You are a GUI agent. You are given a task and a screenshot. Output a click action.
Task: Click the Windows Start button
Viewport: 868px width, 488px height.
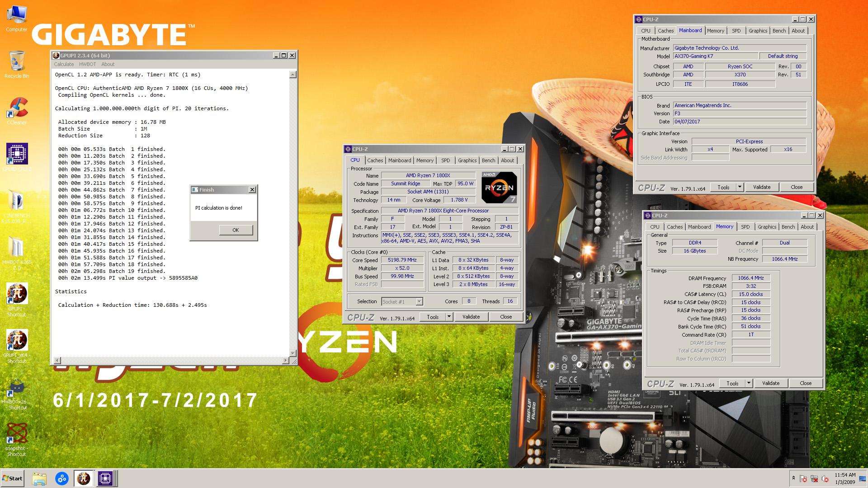12,479
